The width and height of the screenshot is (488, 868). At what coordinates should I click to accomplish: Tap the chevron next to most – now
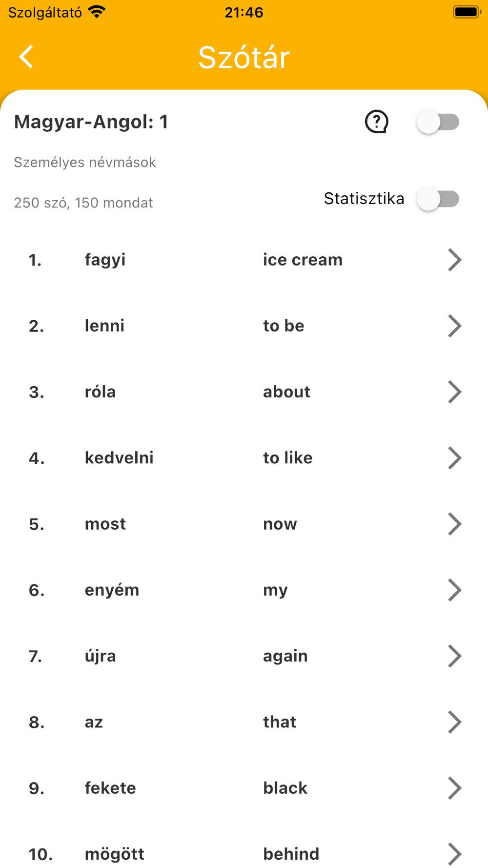[454, 524]
